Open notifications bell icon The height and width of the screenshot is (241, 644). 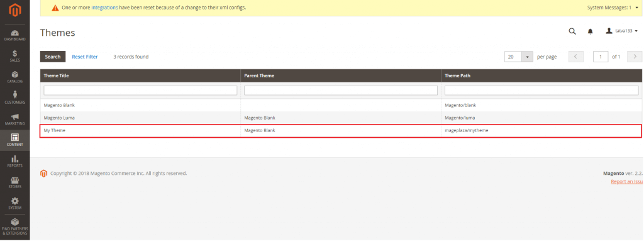[590, 31]
